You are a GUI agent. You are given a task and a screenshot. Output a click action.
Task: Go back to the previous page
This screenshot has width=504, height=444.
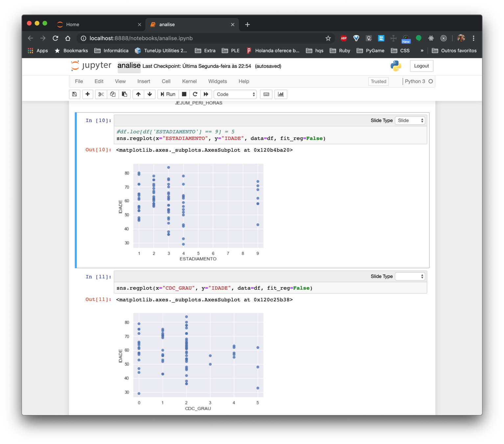pyautogui.click(x=31, y=38)
